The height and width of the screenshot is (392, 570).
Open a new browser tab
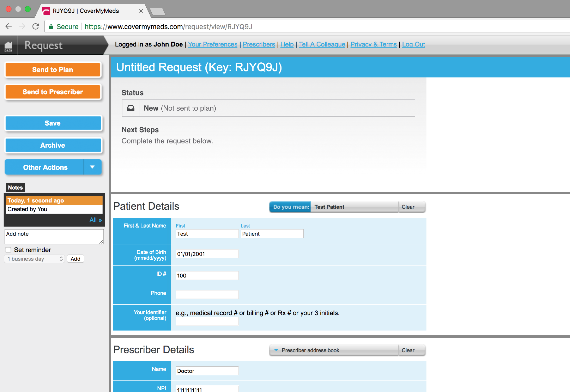tap(157, 11)
